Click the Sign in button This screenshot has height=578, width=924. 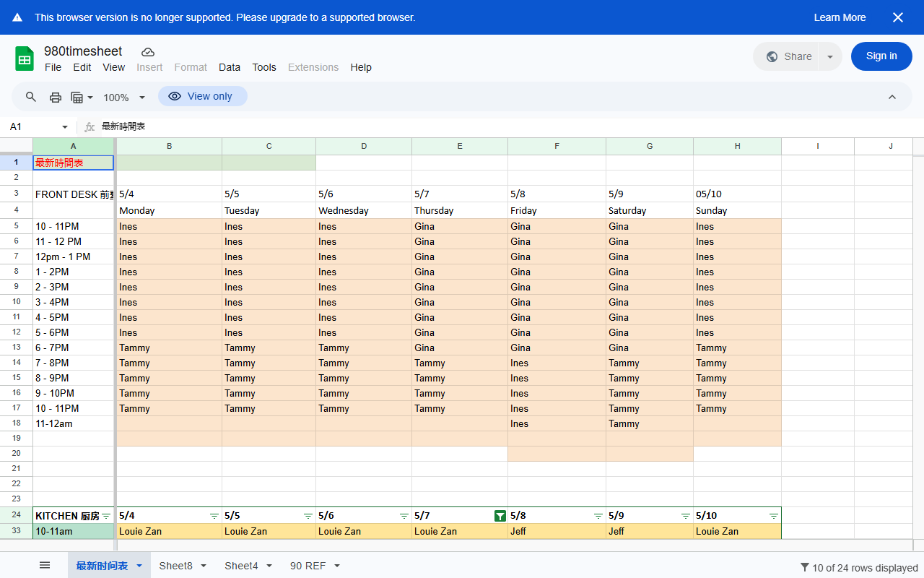(x=881, y=56)
